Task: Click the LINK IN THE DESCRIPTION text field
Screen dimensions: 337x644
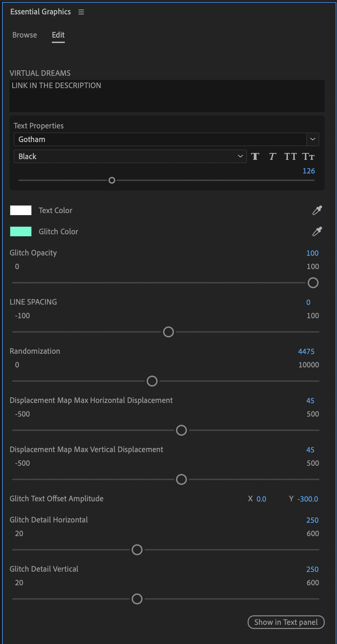Action: tap(167, 96)
